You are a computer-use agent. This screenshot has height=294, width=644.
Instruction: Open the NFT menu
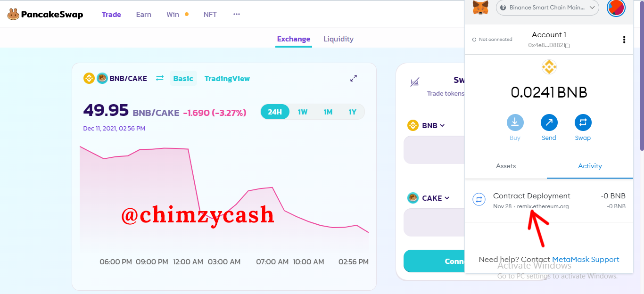point(210,15)
